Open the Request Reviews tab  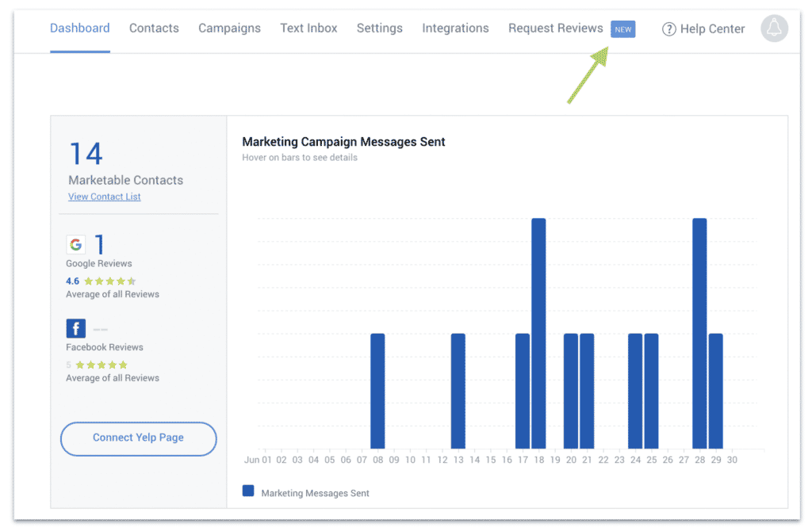556,28
